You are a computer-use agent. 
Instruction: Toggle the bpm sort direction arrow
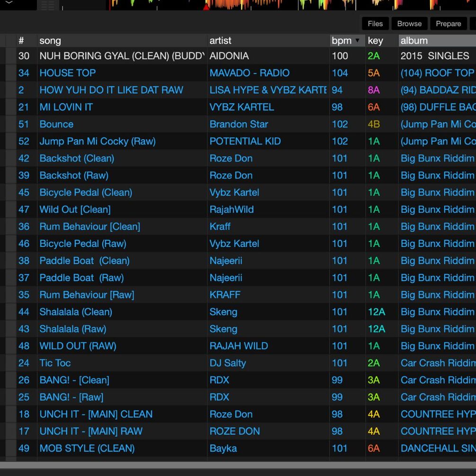tap(357, 40)
